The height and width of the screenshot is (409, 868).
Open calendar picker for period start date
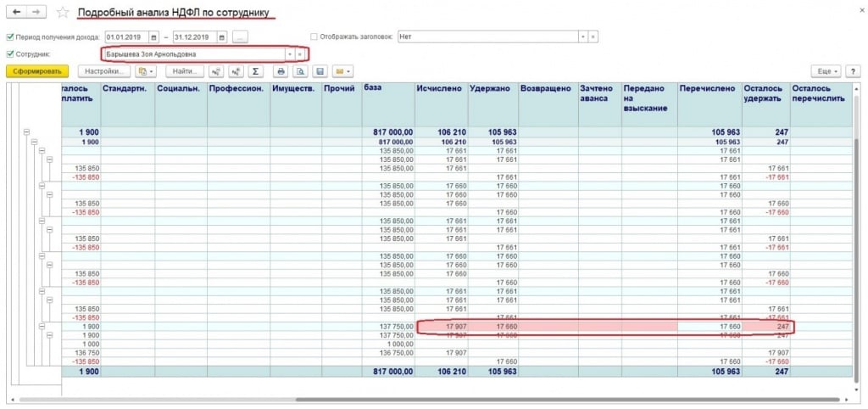(x=153, y=37)
